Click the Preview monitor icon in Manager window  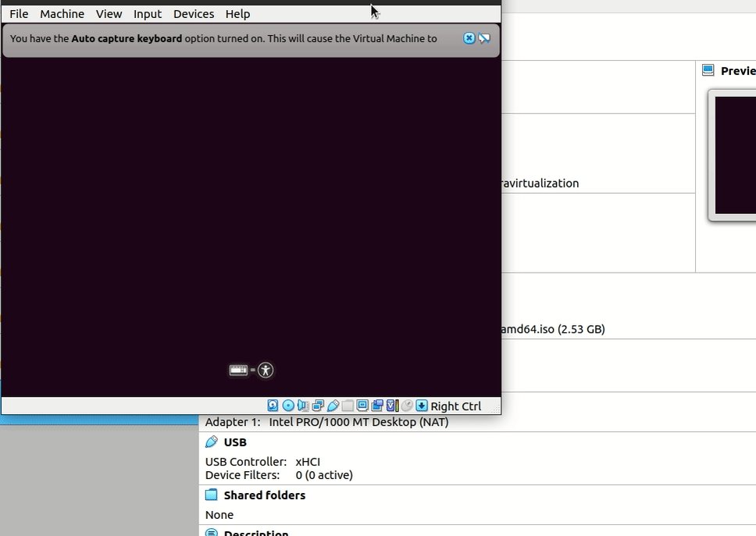[x=708, y=70]
